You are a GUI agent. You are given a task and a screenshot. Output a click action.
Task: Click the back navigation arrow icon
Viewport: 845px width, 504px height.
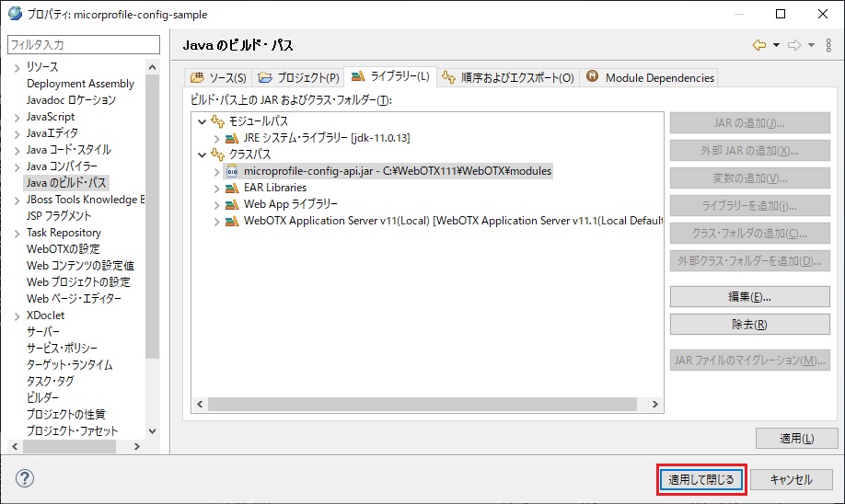pyautogui.click(x=759, y=45)
